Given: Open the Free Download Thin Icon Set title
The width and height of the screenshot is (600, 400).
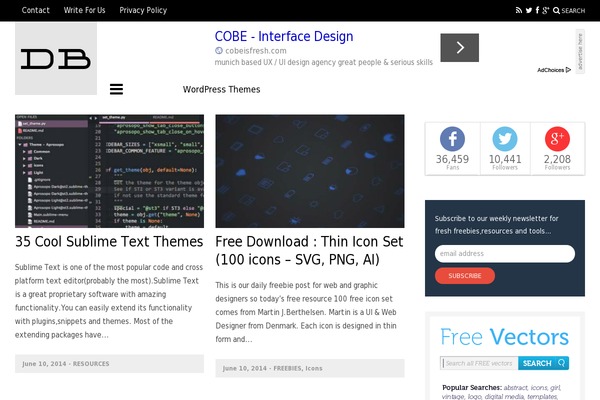Looking at the screenshot, I should coord(309,250).
